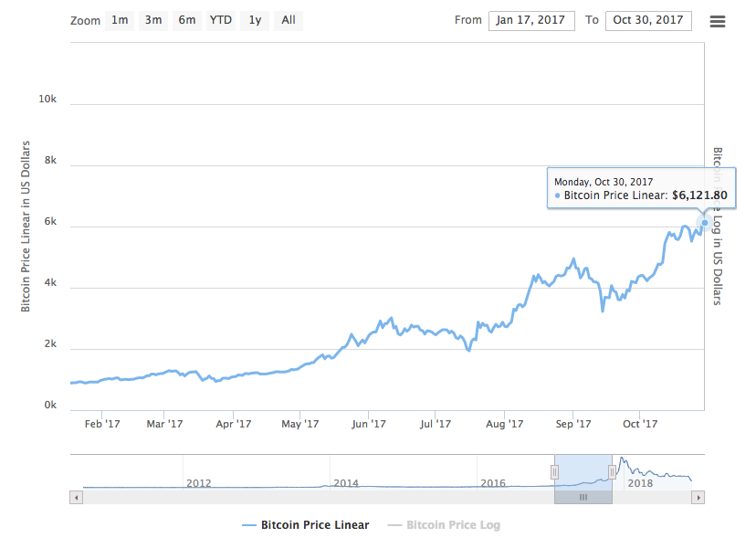Click the Feb '17 axis label

tap(102, 424)
